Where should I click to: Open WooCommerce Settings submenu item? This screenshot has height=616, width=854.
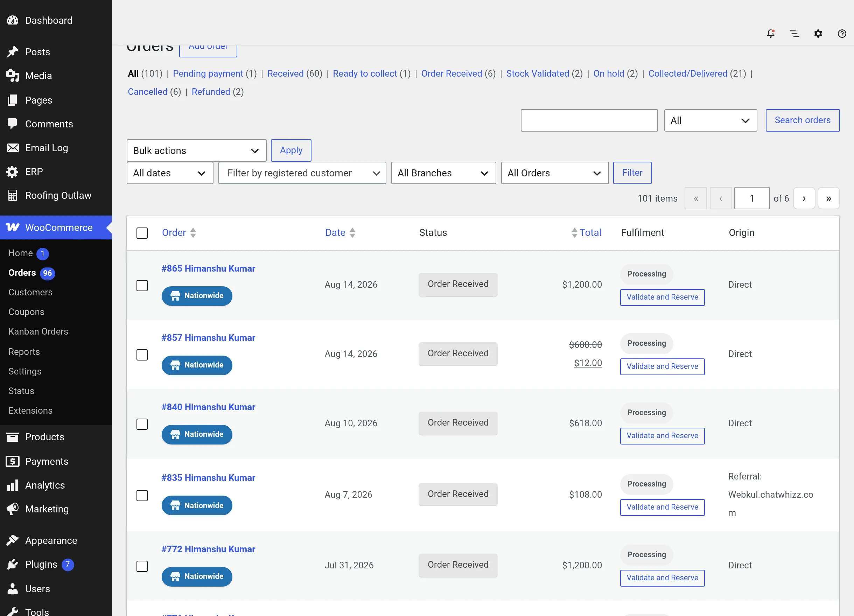pos(25,371)
